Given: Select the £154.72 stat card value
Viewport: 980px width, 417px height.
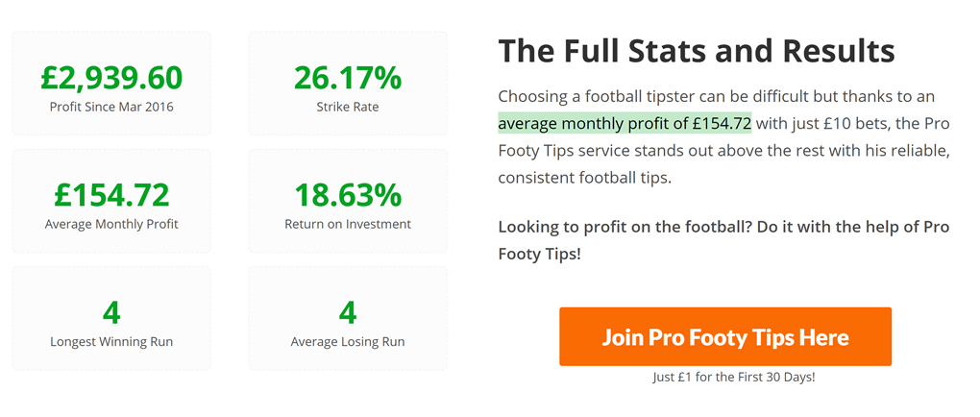Looking at the screenshot, I should pyautogui.click(x=111, y=195).
